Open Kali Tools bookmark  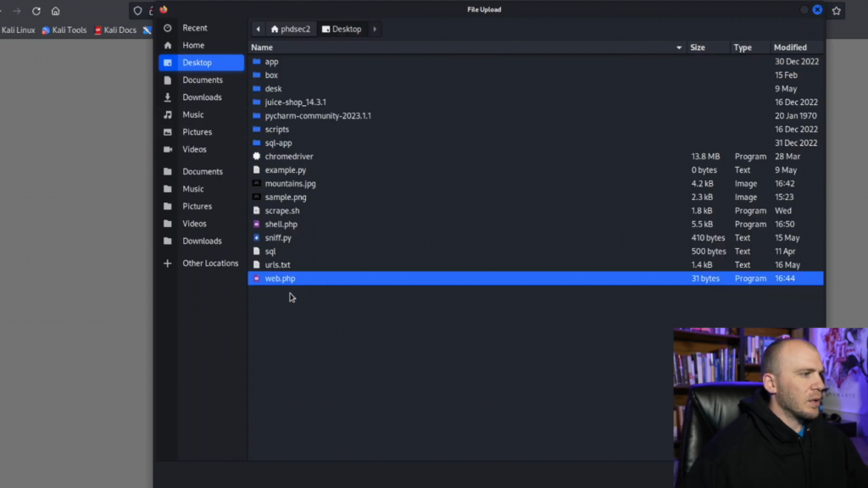click(64, 30)
